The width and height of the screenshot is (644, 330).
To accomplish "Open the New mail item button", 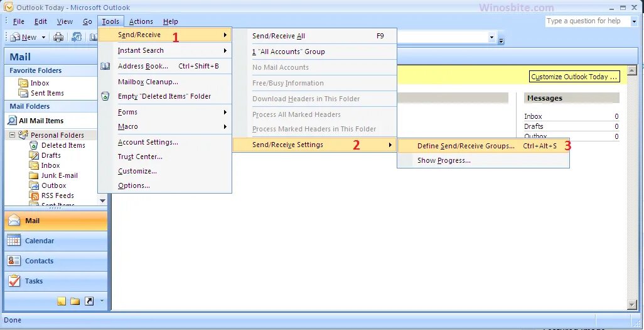I will (24, 38).
